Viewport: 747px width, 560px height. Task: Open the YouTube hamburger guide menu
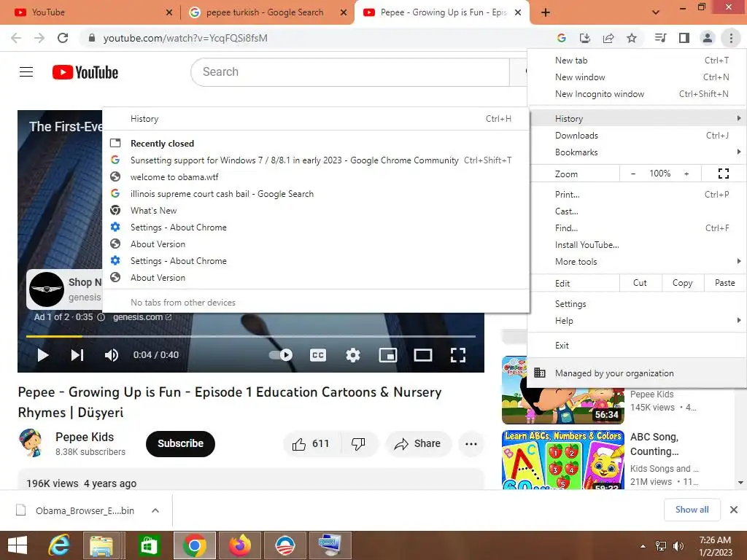(x=26, y=72)
